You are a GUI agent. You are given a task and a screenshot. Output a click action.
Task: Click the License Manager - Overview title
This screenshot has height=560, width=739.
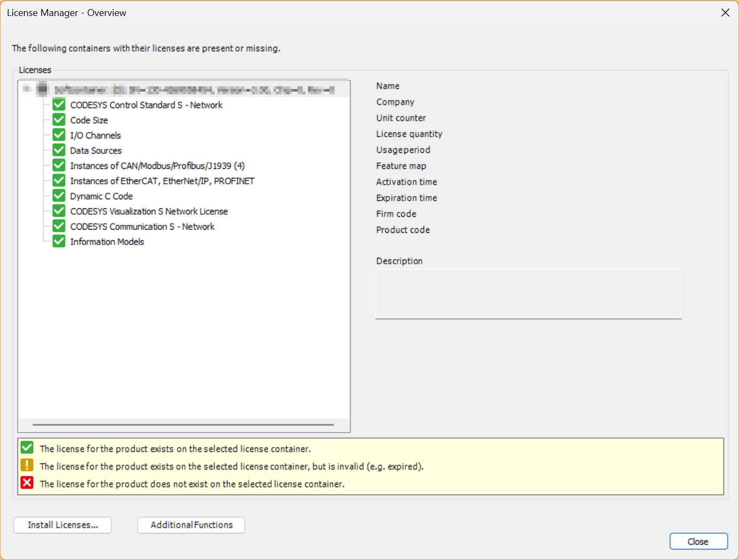tap(67, 13)
